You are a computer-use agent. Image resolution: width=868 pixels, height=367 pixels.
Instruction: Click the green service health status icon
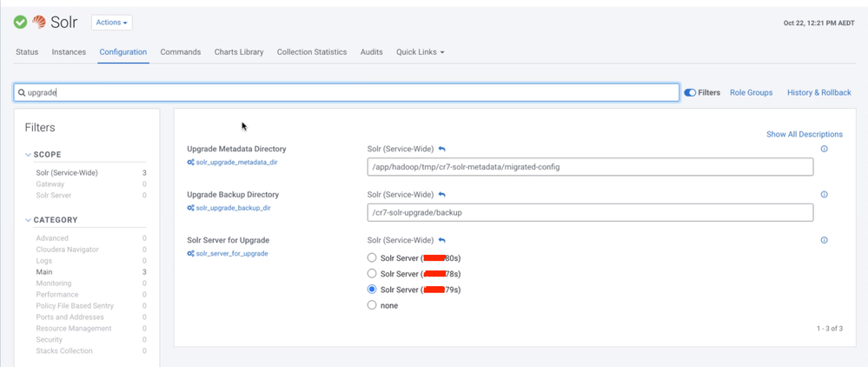coord(20,22)
